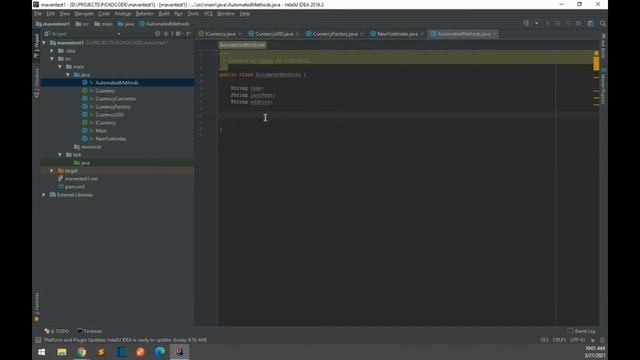Click the Project Structure toolbar icon
Viewport: 640px width, 360px height.
coord(590,24)
